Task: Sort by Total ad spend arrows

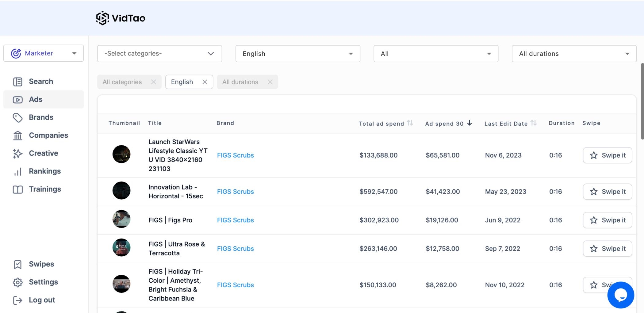Action: [410, 123]
